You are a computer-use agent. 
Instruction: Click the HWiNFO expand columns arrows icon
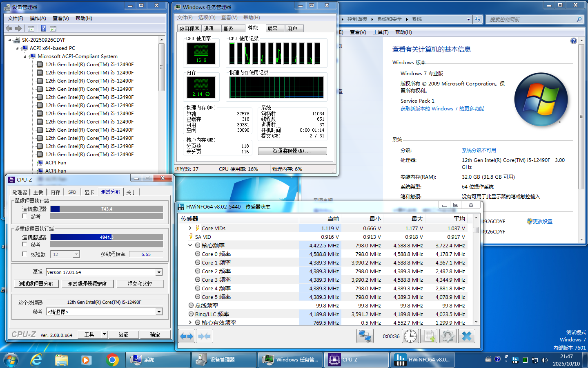187,336
